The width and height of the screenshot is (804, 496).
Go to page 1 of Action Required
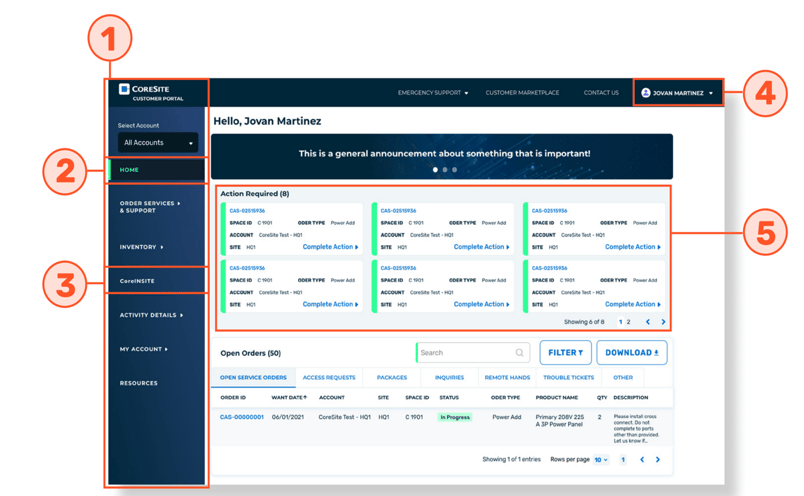620,322
